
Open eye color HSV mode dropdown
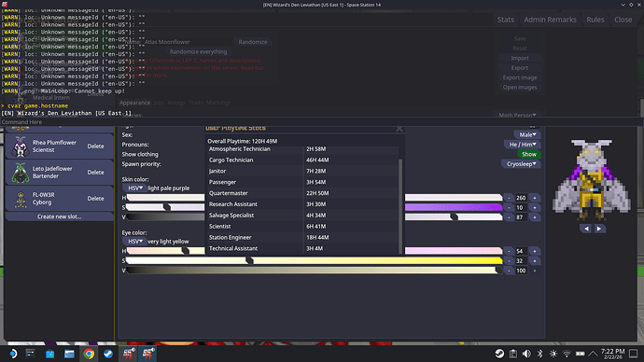pos(134,242)
